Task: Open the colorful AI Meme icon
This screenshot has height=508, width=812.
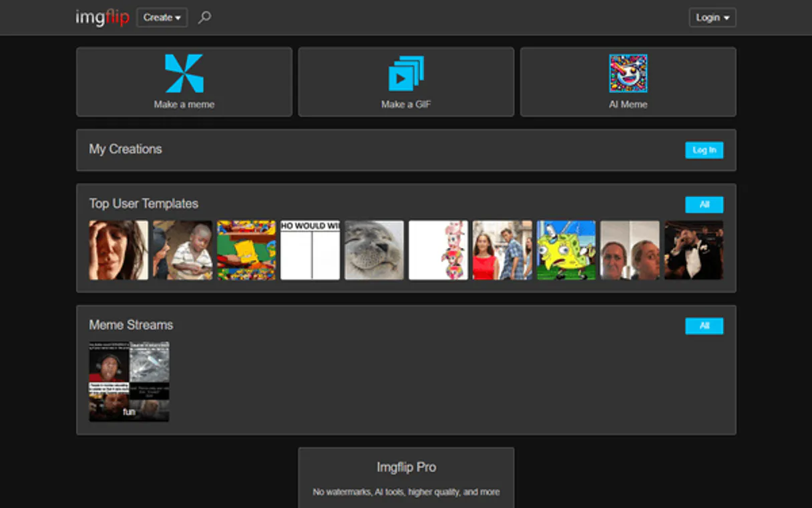Action: pos(628,74)
